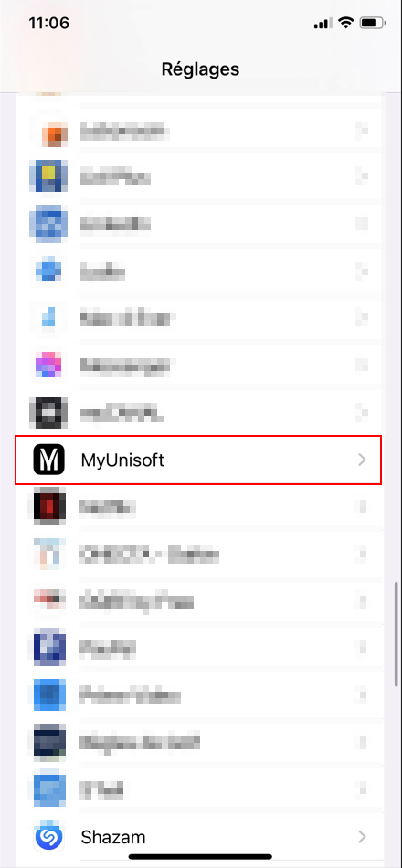Tap the 11:06 clock in status bar
The width and height of the screenshot is (402, 868).
tap(48, 24)
